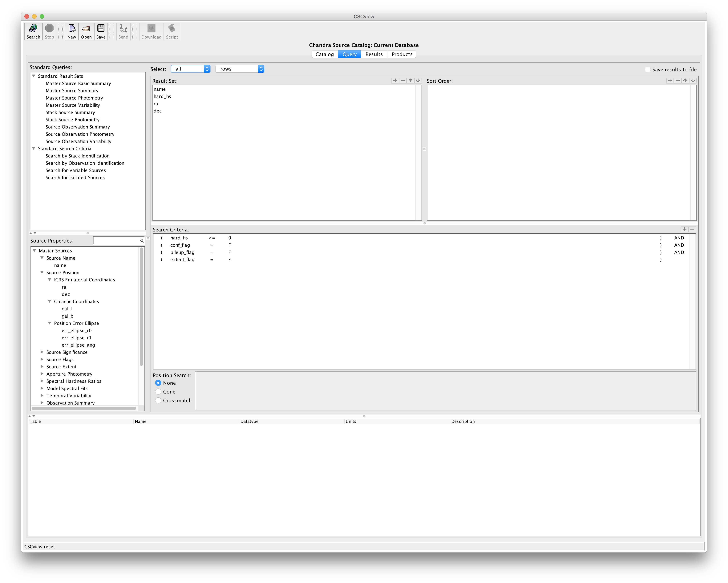728x583 pixels.
Task: Click the Search binoculars toolbar icon
Action: 33,29
